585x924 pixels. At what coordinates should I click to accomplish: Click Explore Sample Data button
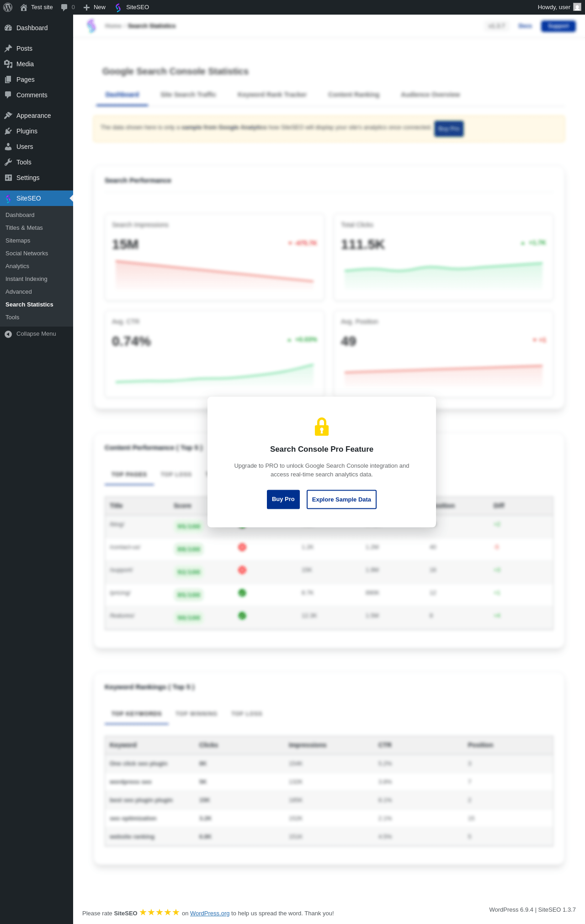point(341,499)
